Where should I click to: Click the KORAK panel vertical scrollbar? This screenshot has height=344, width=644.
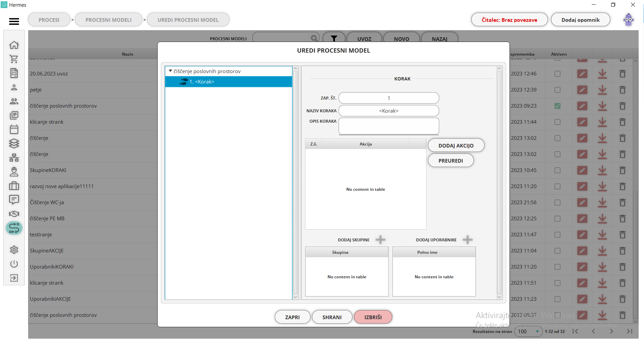click(499, 183)
